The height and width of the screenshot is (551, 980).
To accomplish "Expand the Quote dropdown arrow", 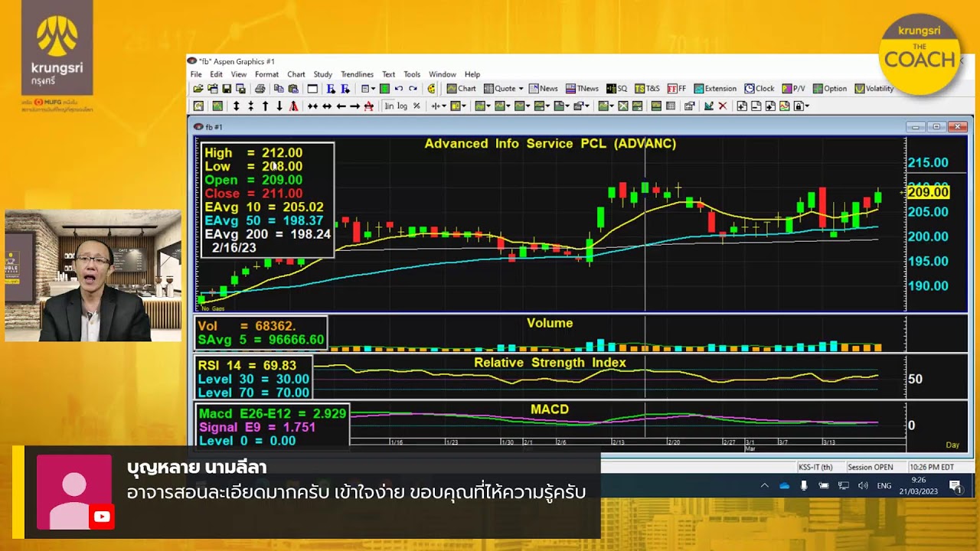I will [x=521, y=89].
